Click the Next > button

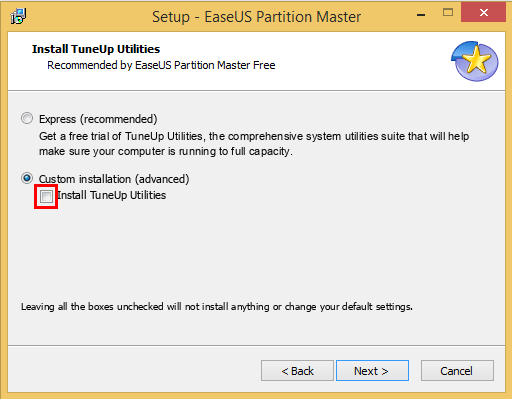pos(372,370)
